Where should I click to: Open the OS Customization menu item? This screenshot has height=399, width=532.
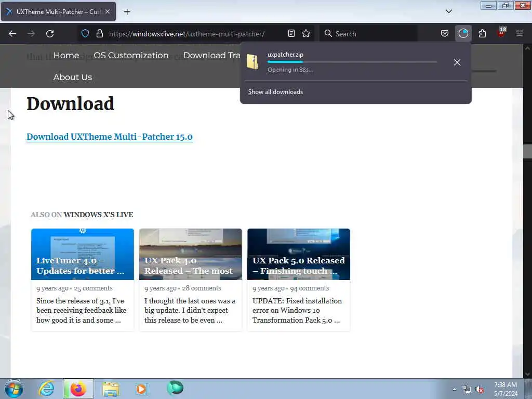[x=131, y=55]
